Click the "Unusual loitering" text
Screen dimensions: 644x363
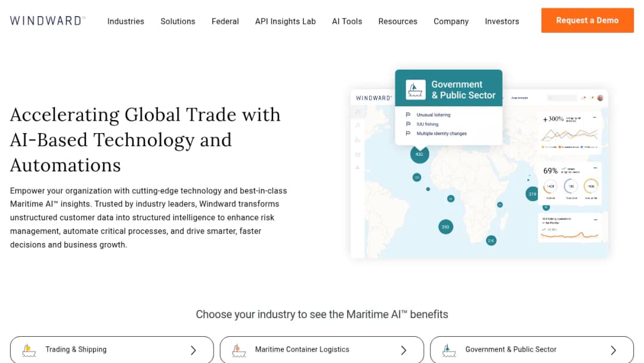point(434,115)
